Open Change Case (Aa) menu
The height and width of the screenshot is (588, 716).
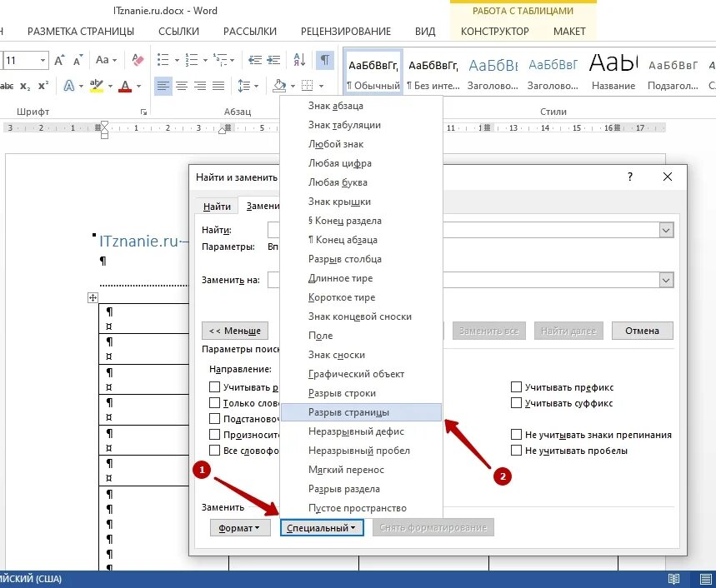coord(106,60)
